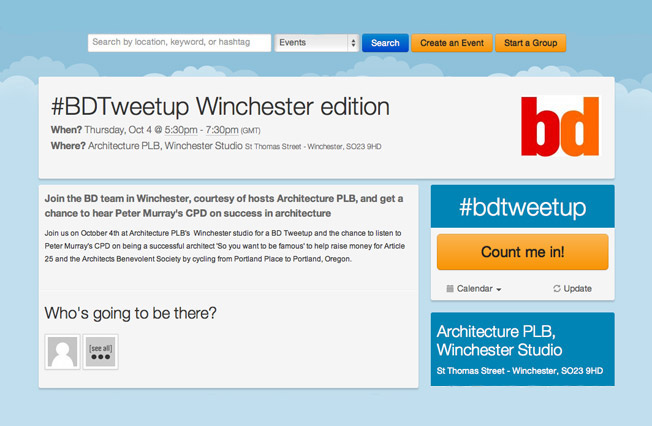Image resolution: width=652 pixels, height=426 pixels.
Task: Click the red bd logo
Action: pyautogui.click(x=560, y=126)
